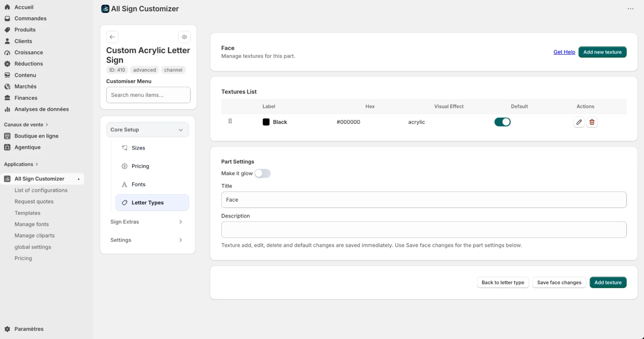Expand Applications chevron in sidebar
Viewport: 644px width, 339px height.
(x=37, y=164)
